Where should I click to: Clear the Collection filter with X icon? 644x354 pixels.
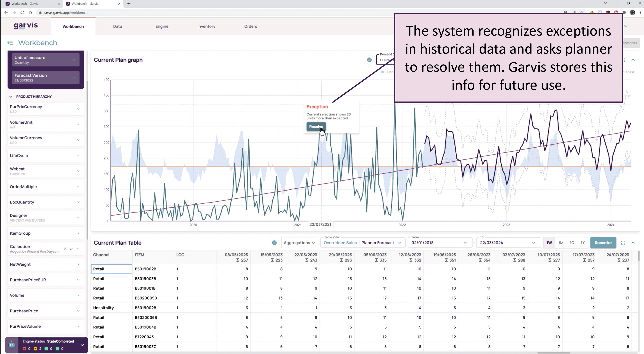coord(65,248)
